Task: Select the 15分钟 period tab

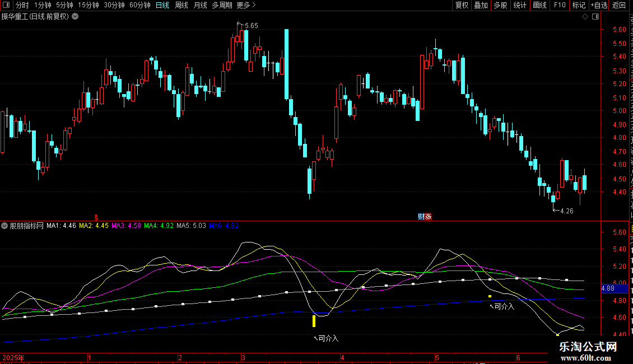Action: click(88, 5)
